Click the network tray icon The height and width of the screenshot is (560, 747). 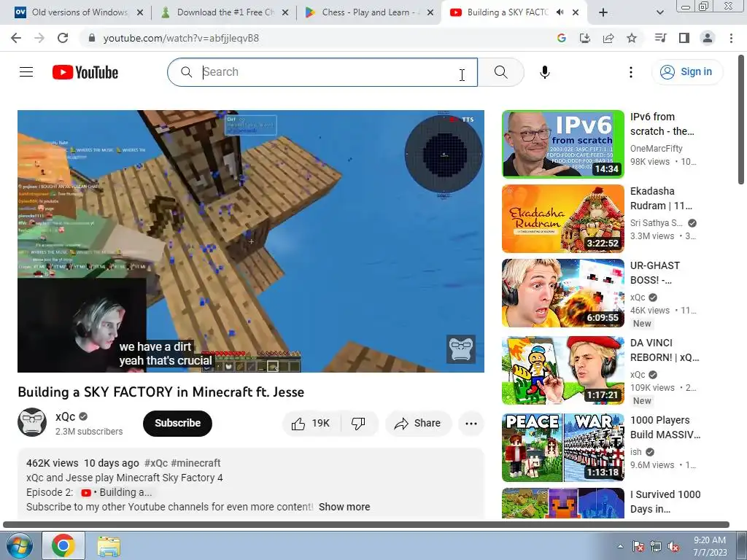coord(656,546)
